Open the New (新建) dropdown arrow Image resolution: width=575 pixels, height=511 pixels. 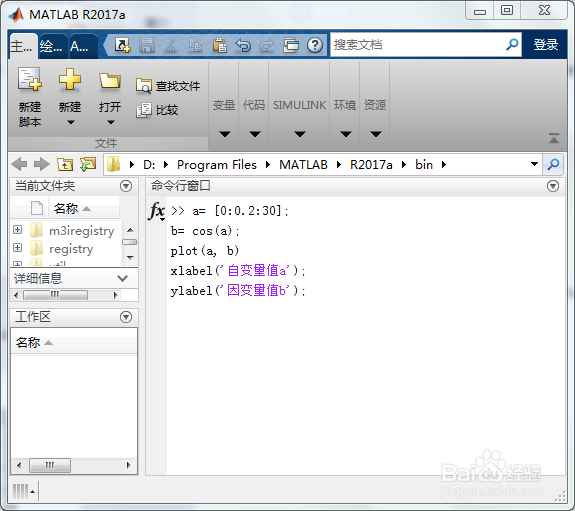click(x=70, y=122)
